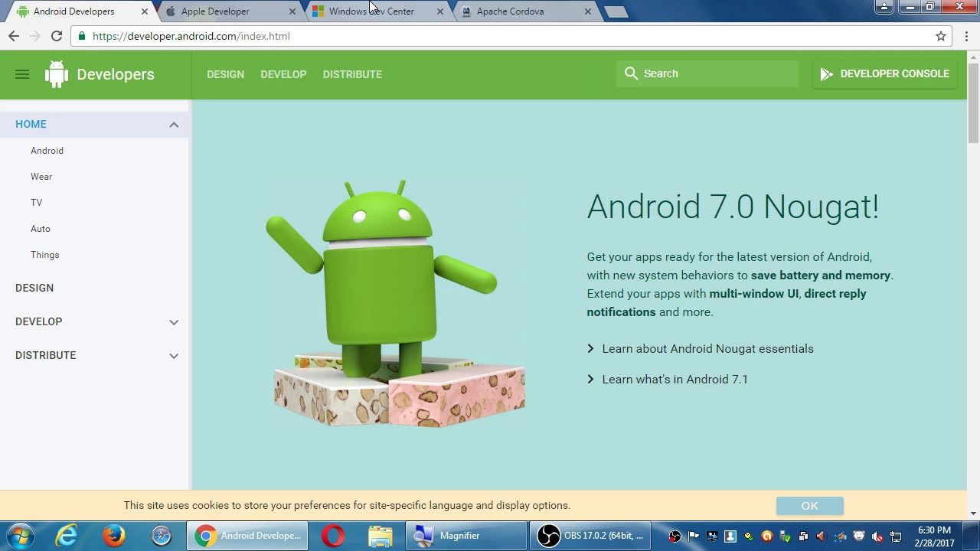
Task: Open the Windows Start menu
Action: point(21,536)
